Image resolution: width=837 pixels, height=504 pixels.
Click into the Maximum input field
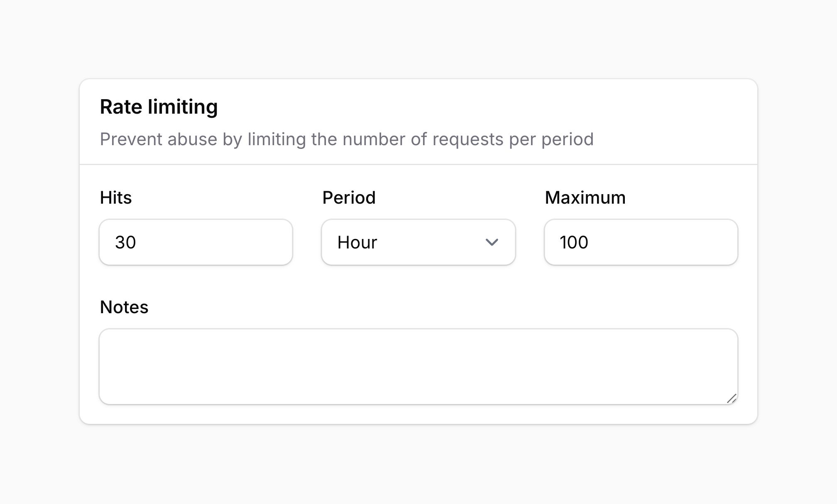click(x=641, y=242)
